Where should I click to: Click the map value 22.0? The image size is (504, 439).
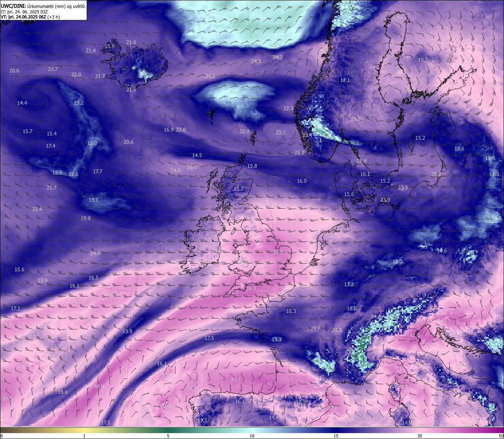click(76, 75)
